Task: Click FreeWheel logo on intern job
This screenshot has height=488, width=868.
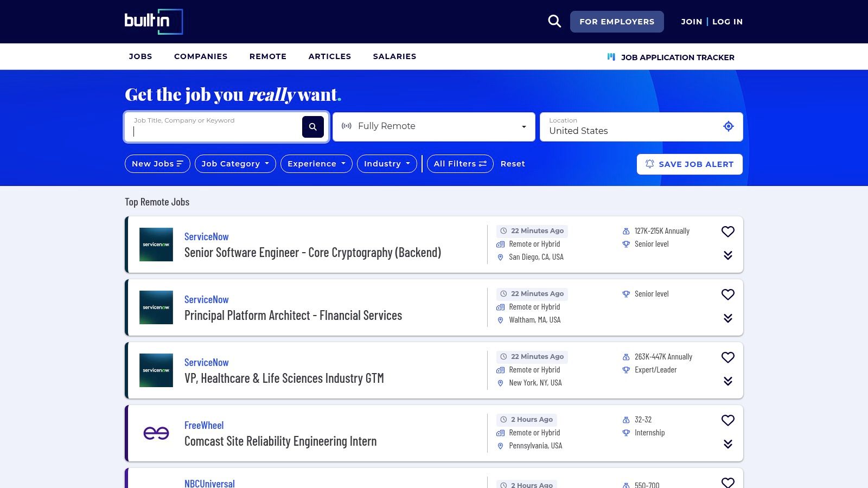Action: [156, 433]
